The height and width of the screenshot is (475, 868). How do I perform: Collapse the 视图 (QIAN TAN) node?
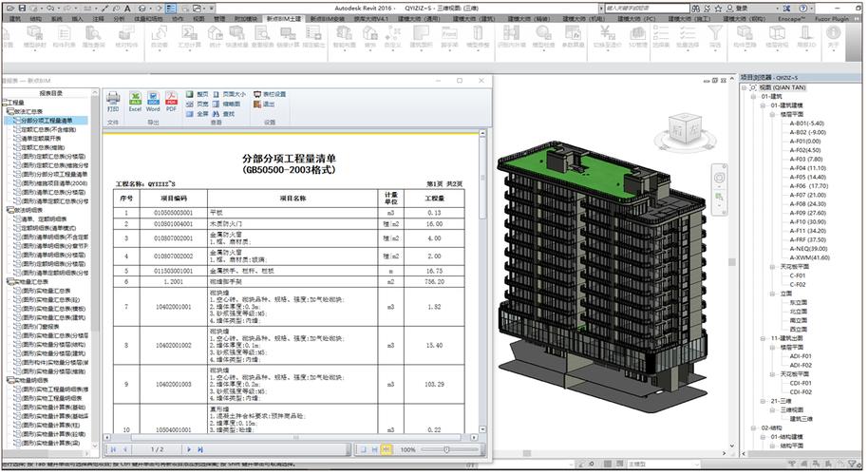pyautogui.click(x=745, y=87)
